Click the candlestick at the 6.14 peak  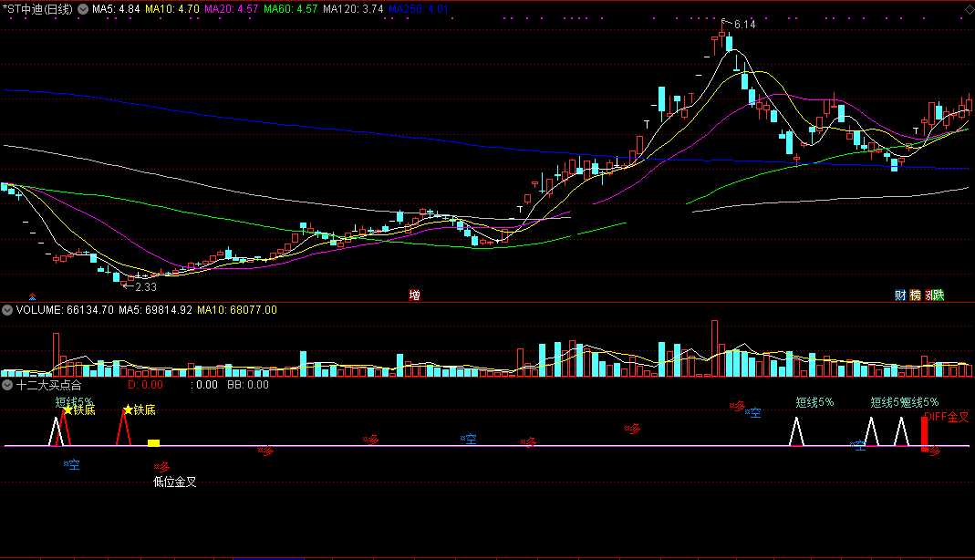tap(722, 35)
